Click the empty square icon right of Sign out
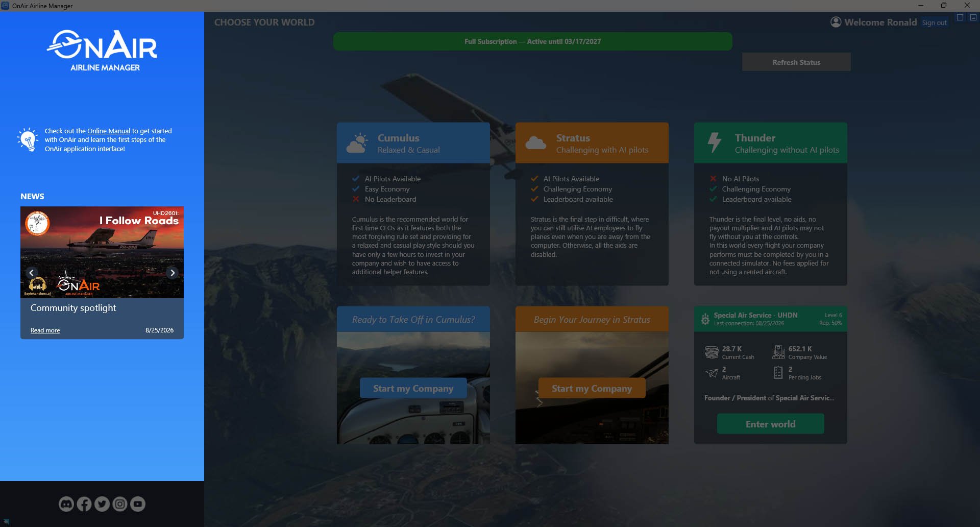Screen dimensions: 980x527 tap(960, 17)
